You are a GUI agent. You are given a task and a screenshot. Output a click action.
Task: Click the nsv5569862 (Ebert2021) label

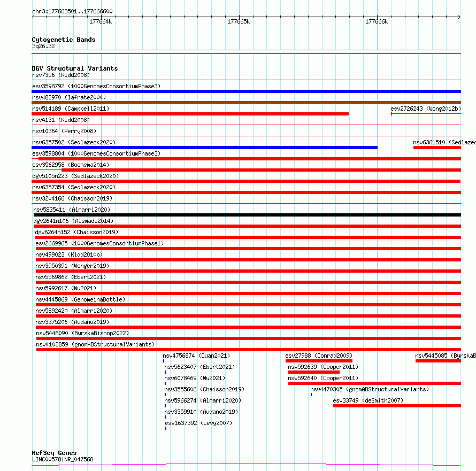point(71,277)
